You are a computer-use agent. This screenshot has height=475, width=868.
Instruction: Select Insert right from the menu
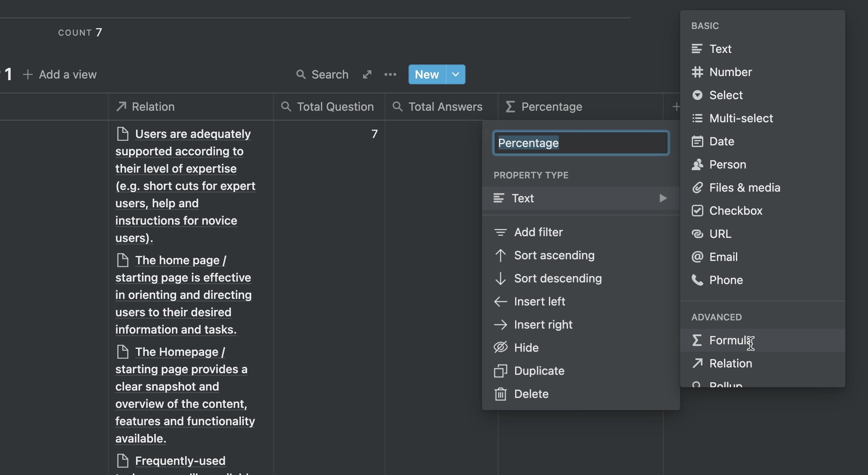pyautogui.click(x=543, y=325)
